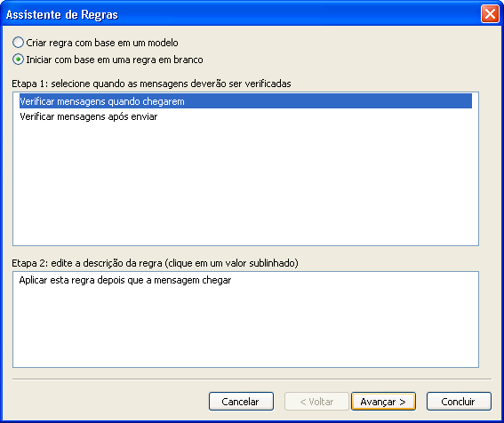Click the highlighted selection bar's right end in Etapa 1
The image size is (504, 423).
[x=463, y=101]
